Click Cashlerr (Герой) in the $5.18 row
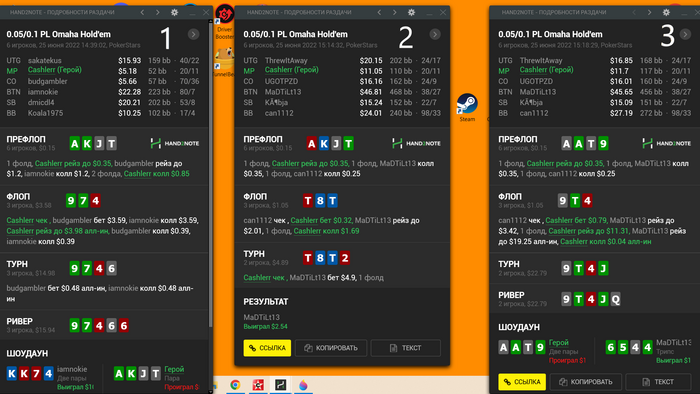Viewport: 700px width, 394px height. [x=54, y=70]
